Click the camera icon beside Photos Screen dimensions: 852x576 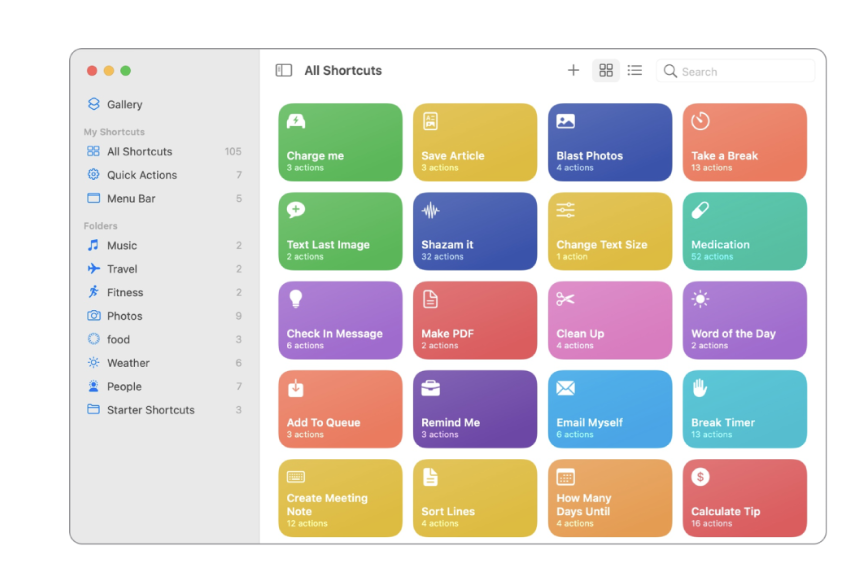[94, 316]
